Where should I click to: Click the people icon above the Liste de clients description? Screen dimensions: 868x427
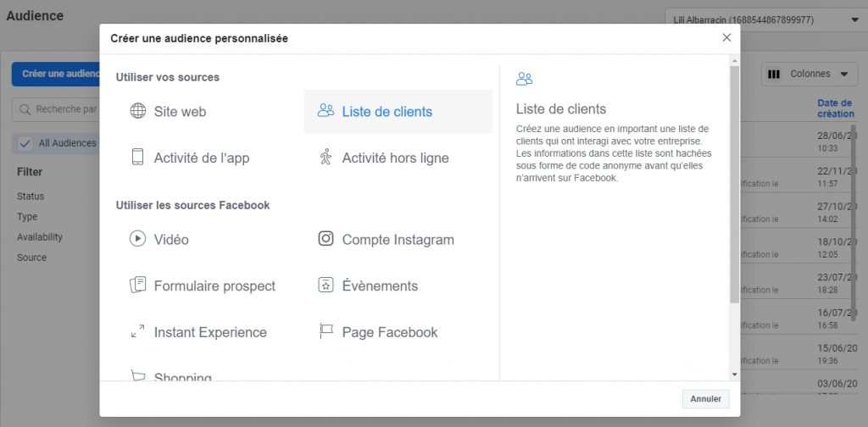coord(524,79)
